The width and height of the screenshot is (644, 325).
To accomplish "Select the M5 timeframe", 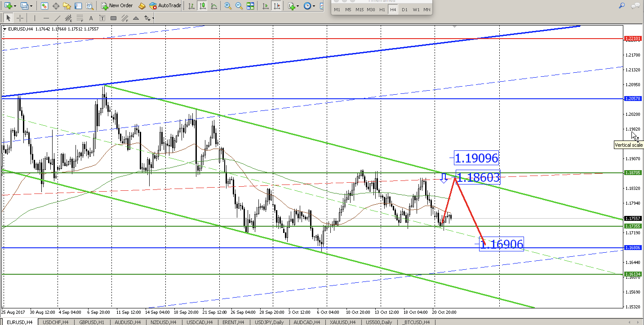I will 348,9.
